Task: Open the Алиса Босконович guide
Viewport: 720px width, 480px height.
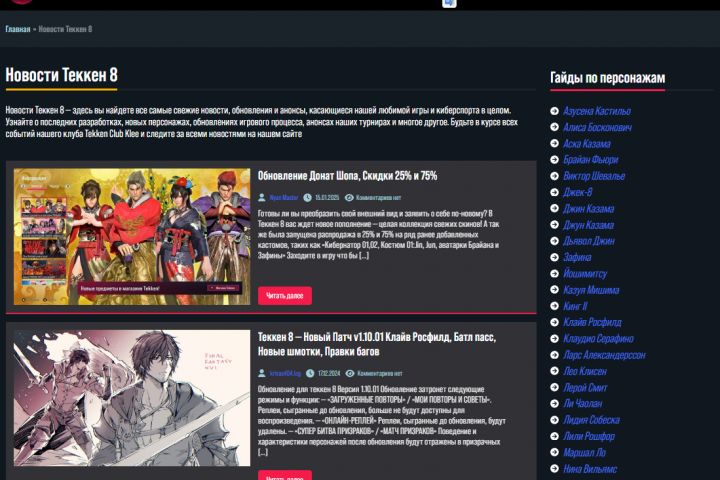Action: (597, 127)
